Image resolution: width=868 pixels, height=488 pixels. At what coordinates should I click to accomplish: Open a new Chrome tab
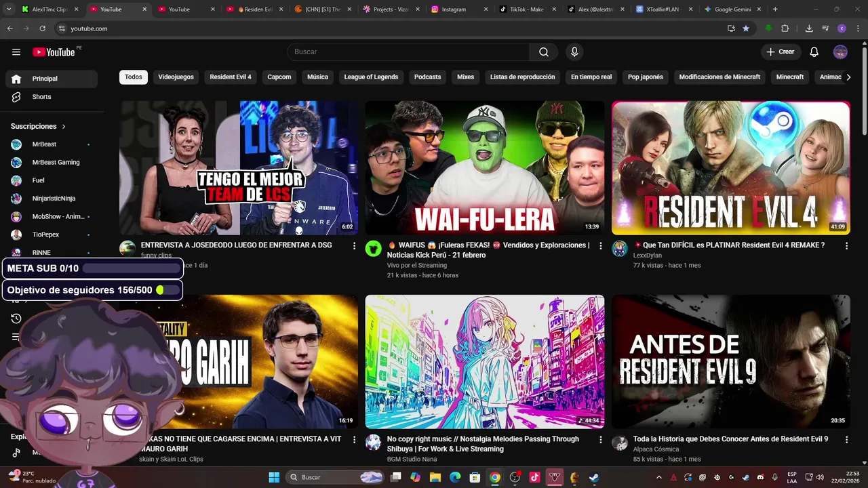pos(775,9)
